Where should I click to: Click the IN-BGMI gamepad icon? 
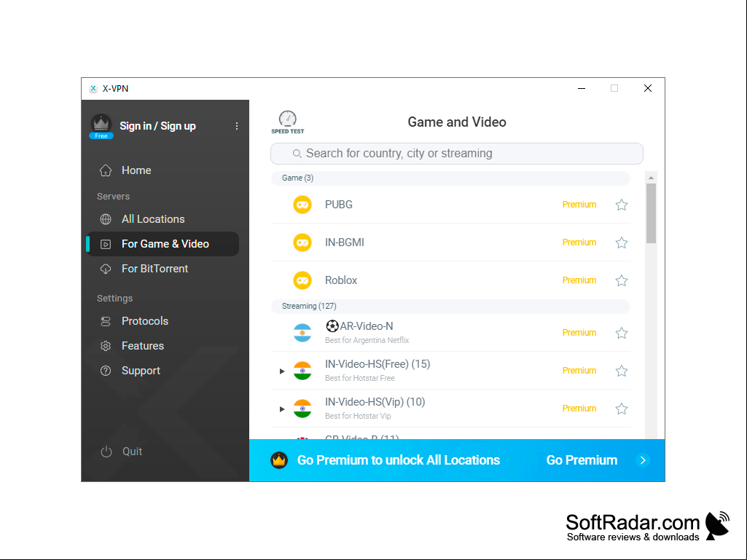click(302, 242)
